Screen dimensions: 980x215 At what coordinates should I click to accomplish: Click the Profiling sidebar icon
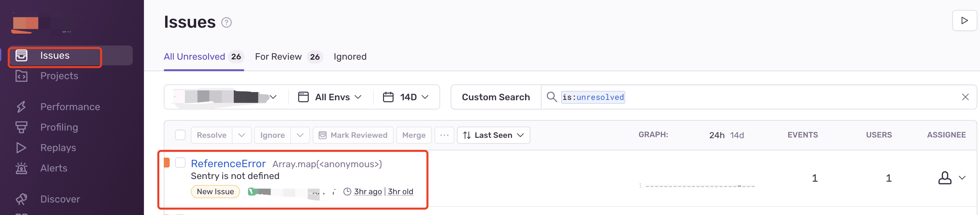[x=21, y=127]
